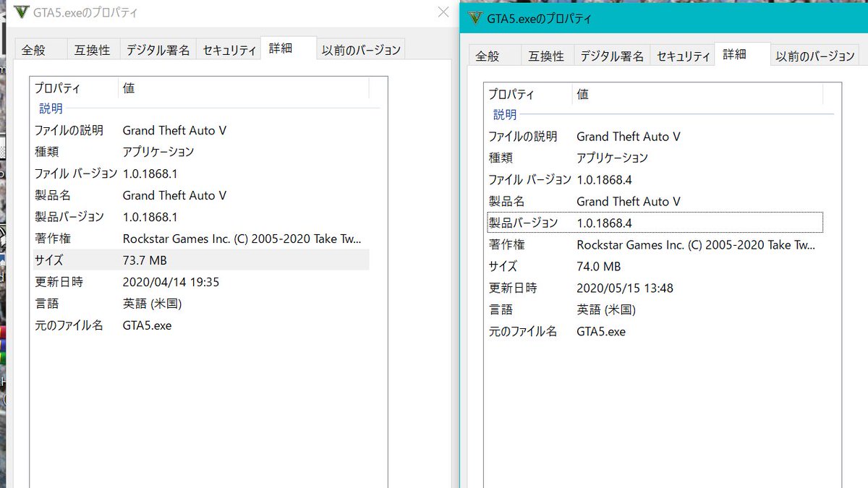Select 言語 row in right window
Screen dimensions: 868x488
tap(655, 309)
